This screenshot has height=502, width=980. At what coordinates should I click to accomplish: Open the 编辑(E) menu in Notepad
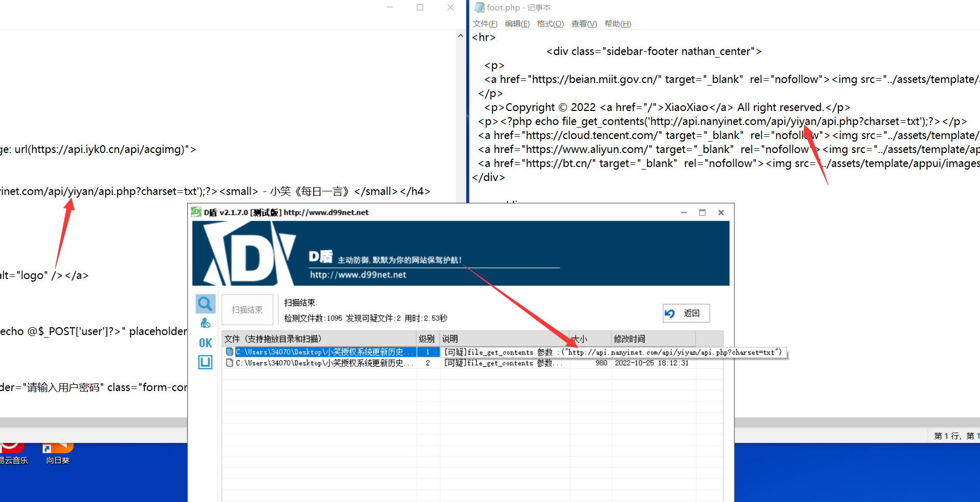[517, 23]
